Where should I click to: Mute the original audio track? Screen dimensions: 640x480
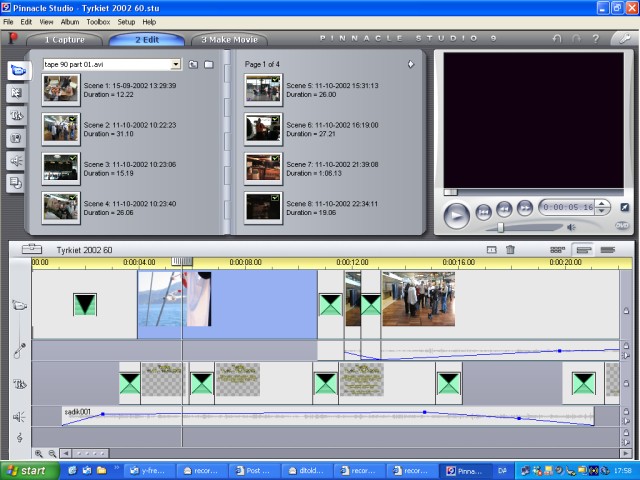626,356
